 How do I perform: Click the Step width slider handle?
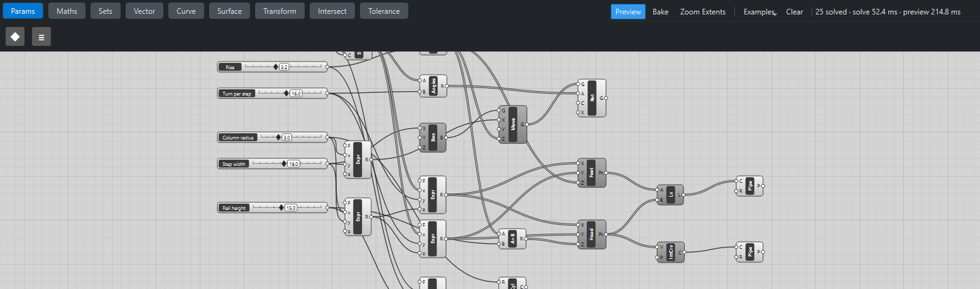pos(284,163)
